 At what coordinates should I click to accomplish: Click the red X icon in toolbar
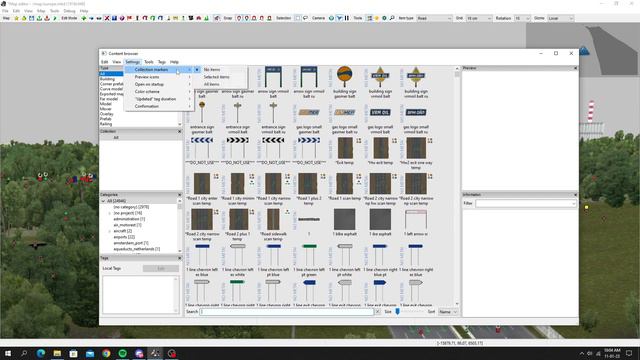tap(107, 18)
